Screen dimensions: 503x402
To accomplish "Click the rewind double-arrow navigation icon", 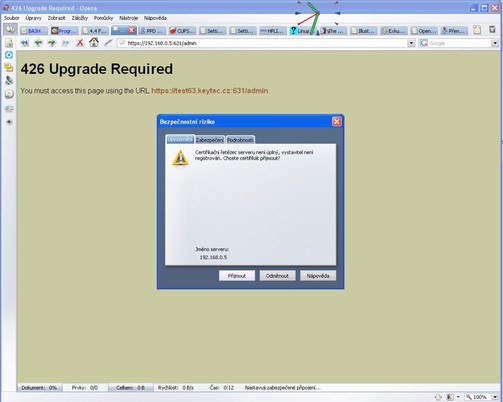I will click(x=25, y=43).
